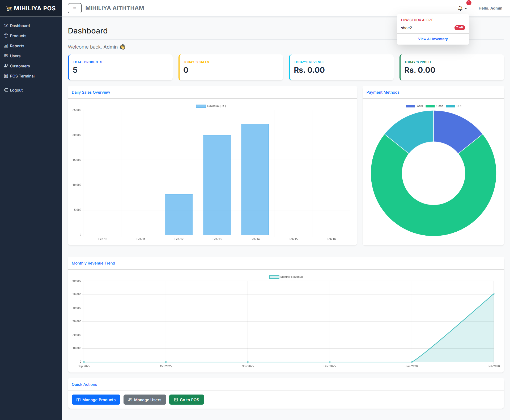
Task: Expand the notification dropdown caret
Action: 466,9
